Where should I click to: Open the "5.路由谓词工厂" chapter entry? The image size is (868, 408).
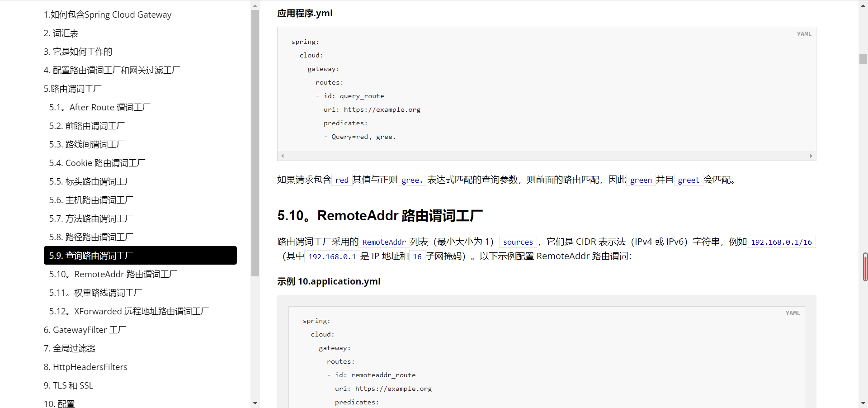pos(72,88)
